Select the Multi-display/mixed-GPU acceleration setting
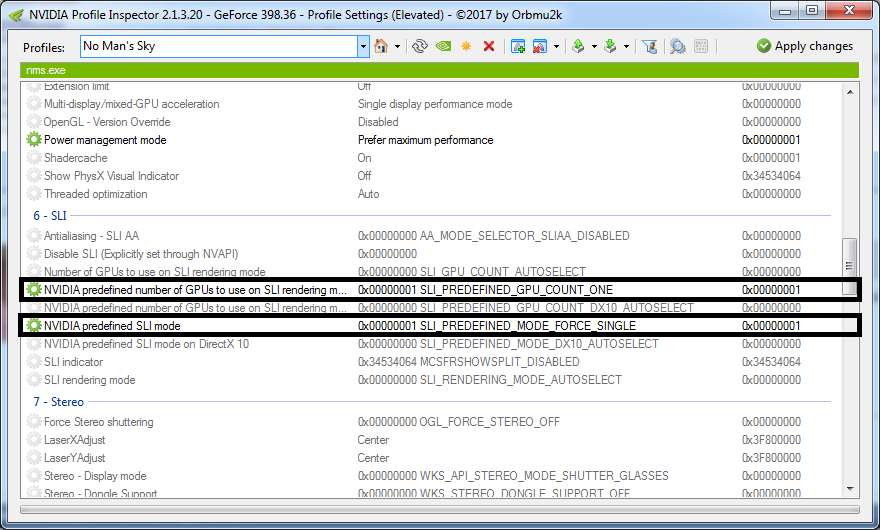 click(131, 104)
